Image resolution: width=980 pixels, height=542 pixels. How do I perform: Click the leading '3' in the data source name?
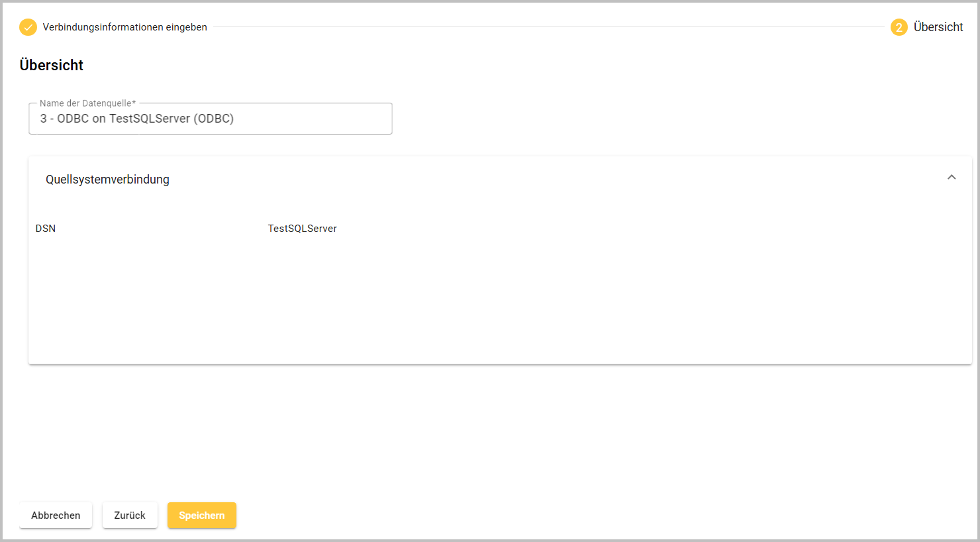44,119
